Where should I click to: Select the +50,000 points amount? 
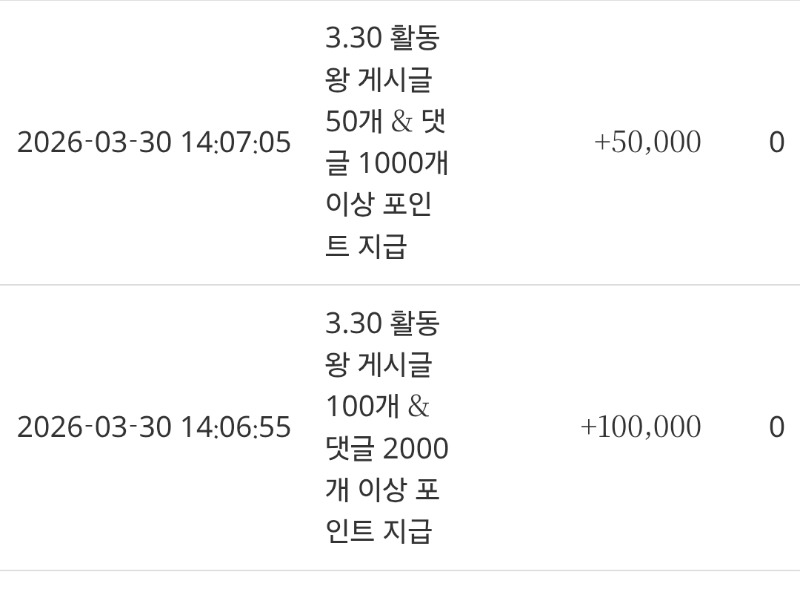point(647,143)
